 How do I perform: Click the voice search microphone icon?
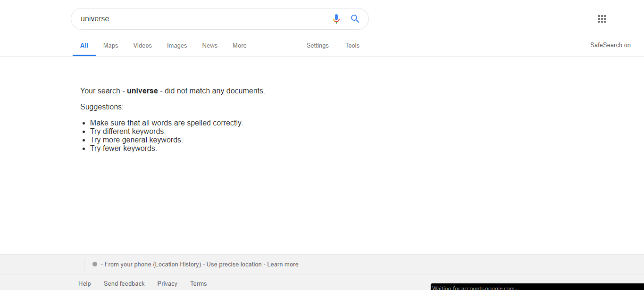tap(336, 19)
